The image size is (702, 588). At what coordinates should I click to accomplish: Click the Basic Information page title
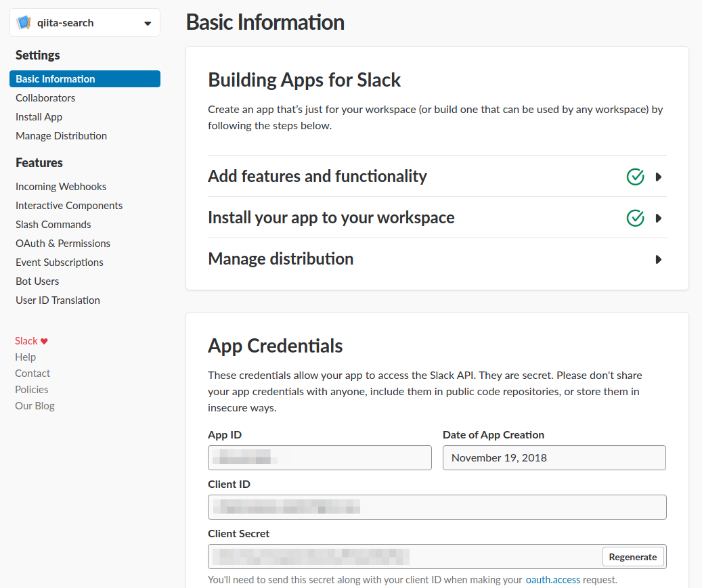point(265,22)
